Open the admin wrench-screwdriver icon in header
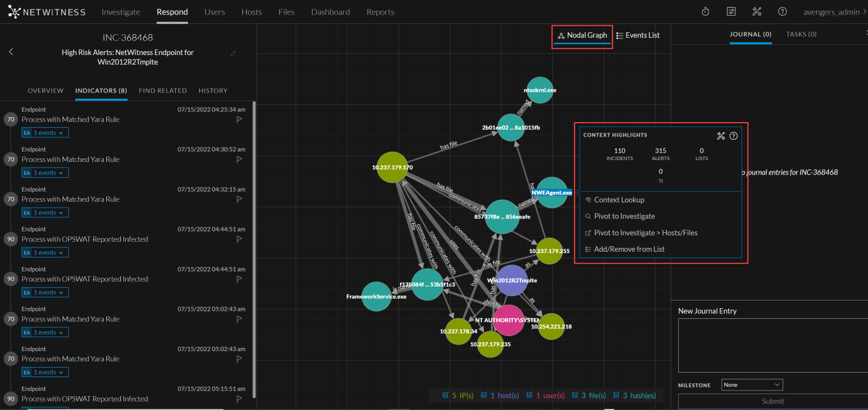This screenshot has height=410, width=868. [x=757, y=12]
